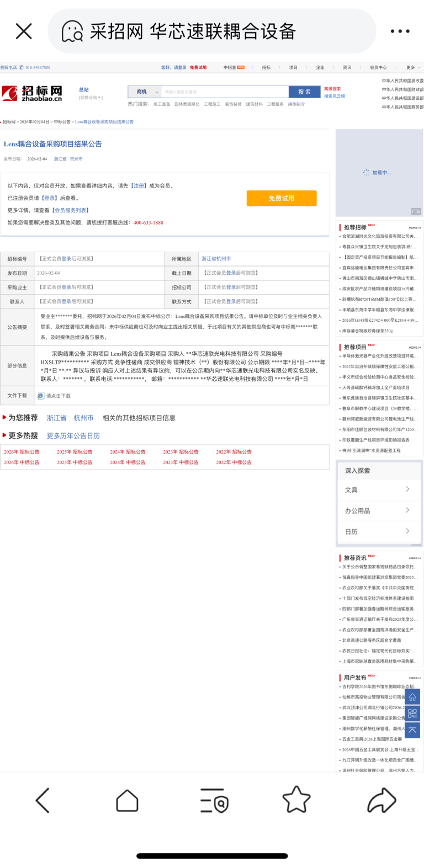Expand the 更多 top menu
This screenshot has width=424, height=868.
pos(413,67)
